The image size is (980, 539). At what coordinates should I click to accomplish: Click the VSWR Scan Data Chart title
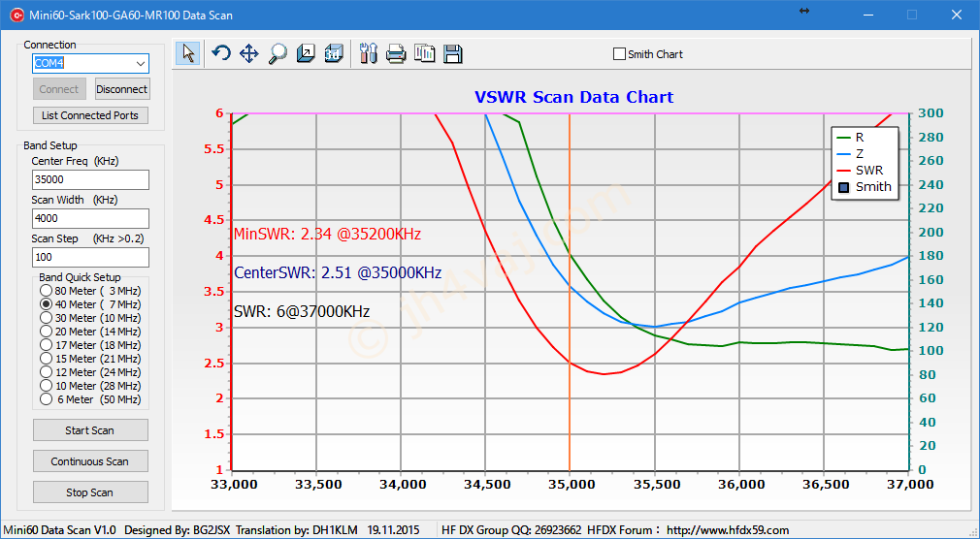click(x=573, y=98)
